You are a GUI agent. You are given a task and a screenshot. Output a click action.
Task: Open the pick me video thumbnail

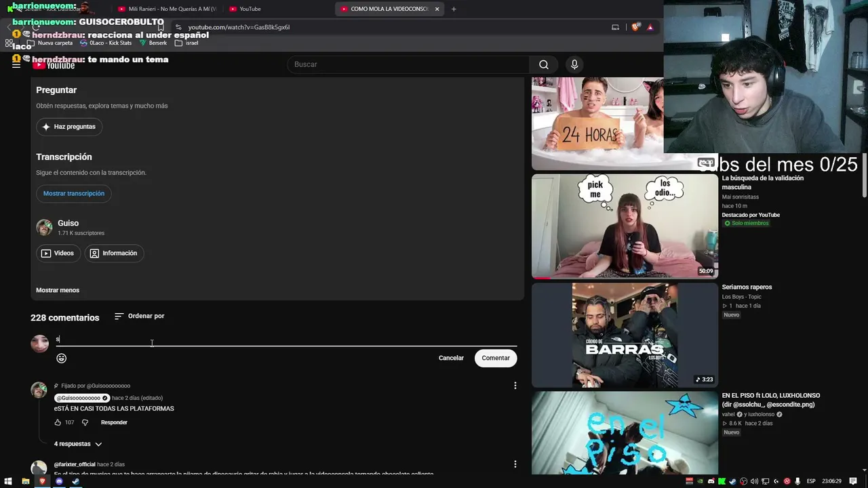625,226
